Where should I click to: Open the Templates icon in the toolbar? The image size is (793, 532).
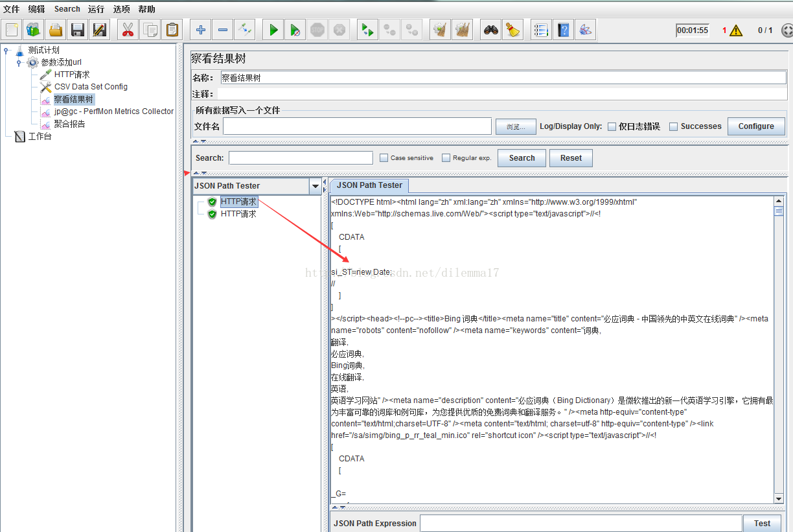point(34,30)
